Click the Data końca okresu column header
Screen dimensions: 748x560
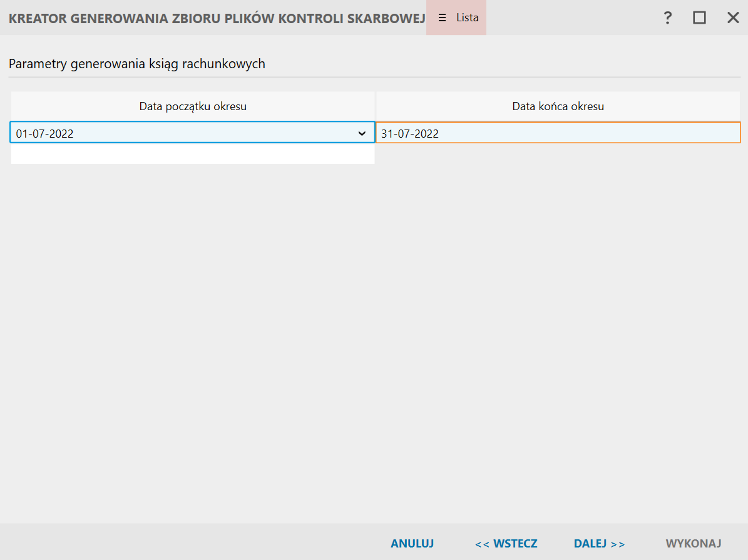(558, 106)
